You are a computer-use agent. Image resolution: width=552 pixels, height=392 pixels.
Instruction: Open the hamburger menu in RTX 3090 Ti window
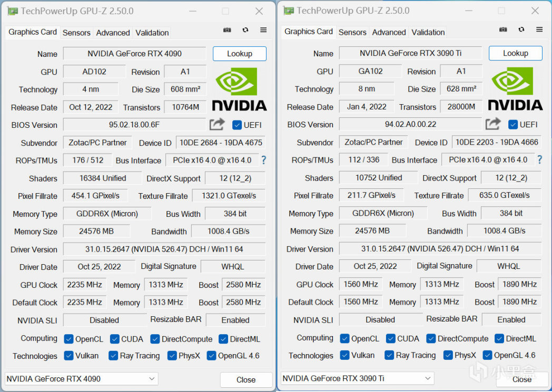(x=539, y=29)
